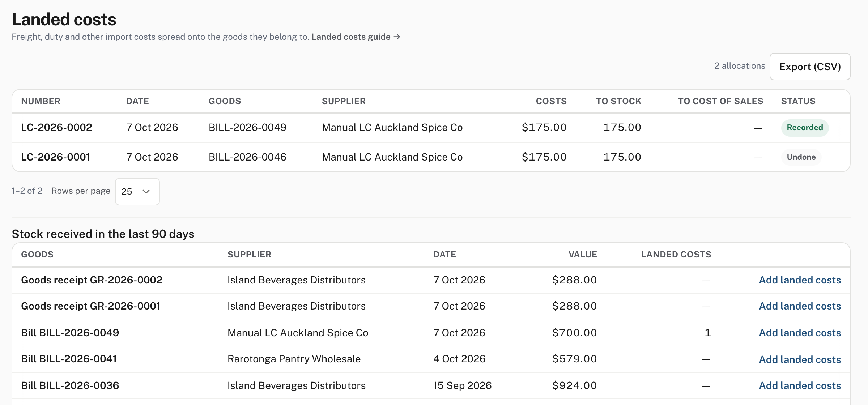Open allocation LC-2026-0002
Screen dimensions: 868x405
56,127
